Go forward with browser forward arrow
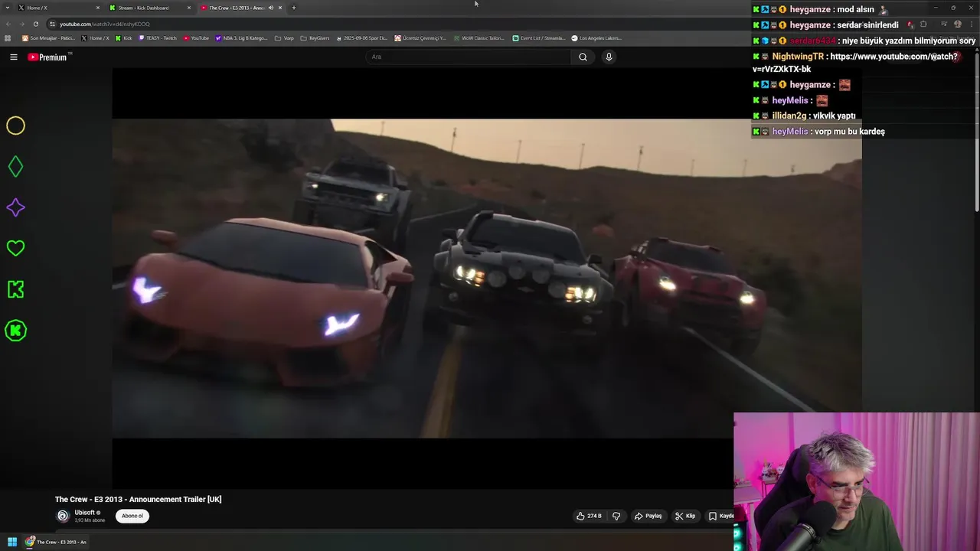Screen dimensions: 980x551 pyautogui.click(x=21, y=24)
